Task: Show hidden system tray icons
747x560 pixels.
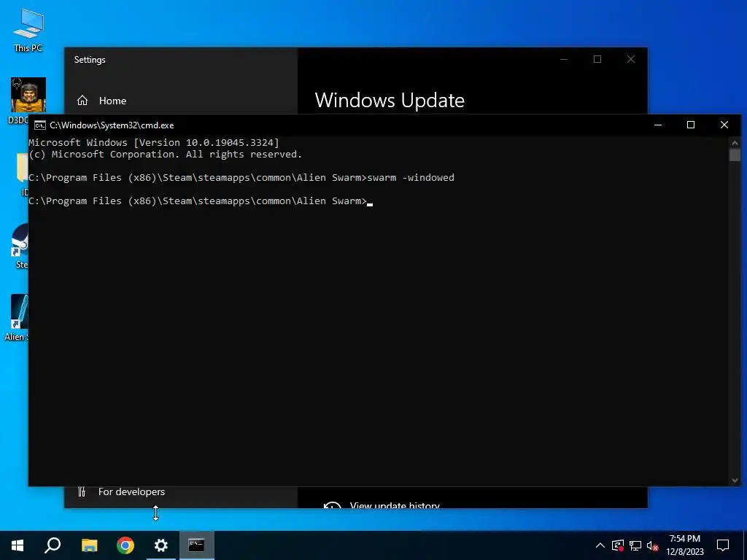Action: tap(600, 545)
